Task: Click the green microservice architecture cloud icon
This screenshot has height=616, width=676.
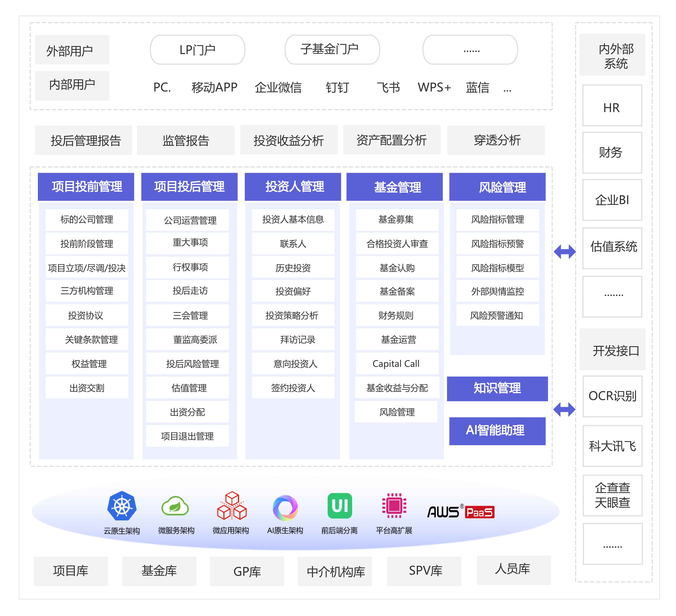Action: 175,506
